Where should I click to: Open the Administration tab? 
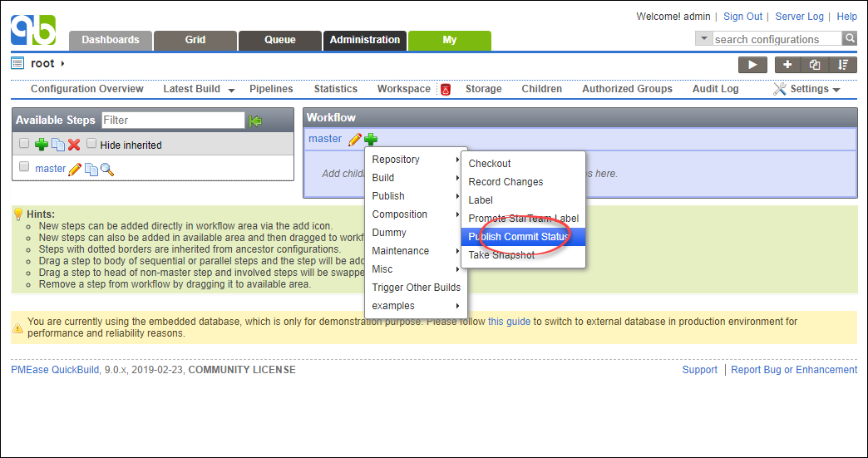(x=365, y=41)
